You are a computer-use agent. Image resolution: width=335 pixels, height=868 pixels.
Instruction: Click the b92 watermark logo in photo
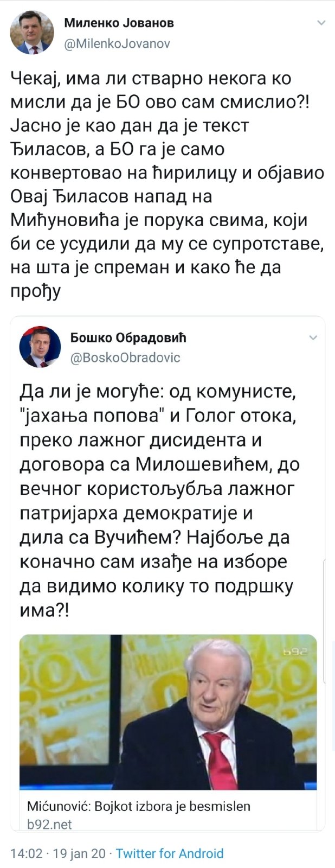tap(296, 653)
